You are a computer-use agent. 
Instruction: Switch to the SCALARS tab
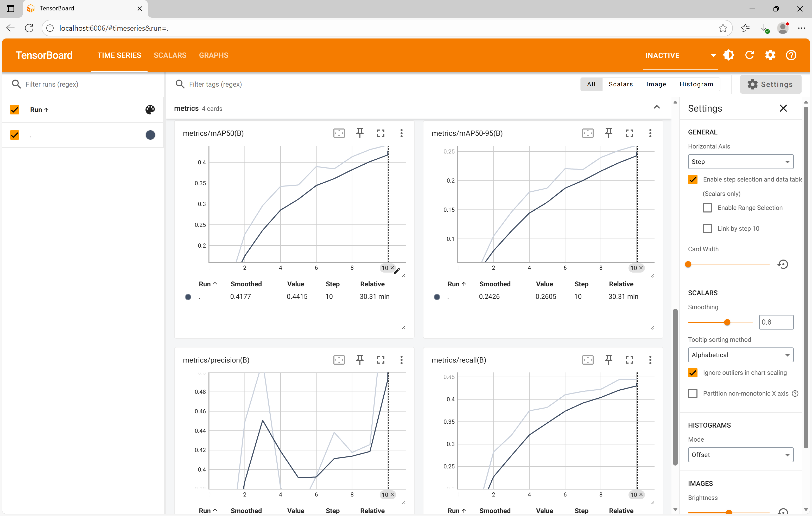tap(170, 55)
